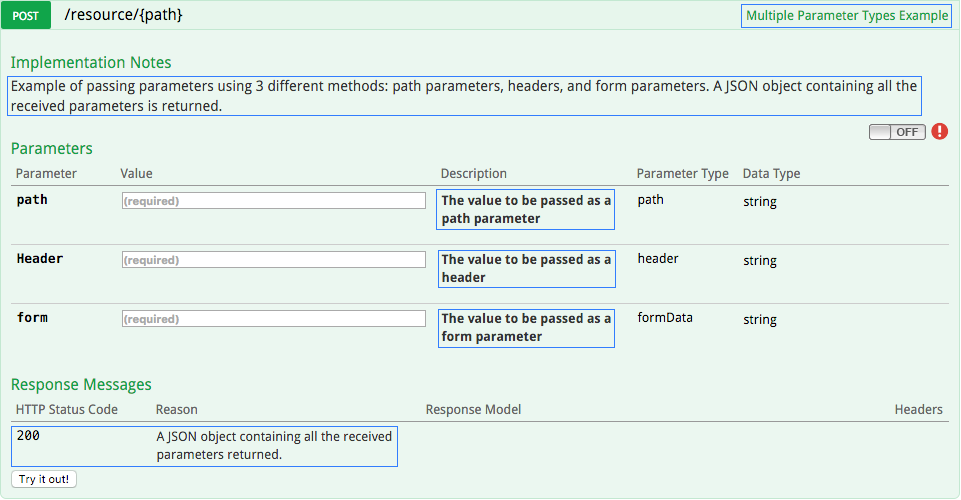The width and height of the screenshot is (961, 500).
Task: Collapse the /resource/{path} operation
Action: pyautogui.click(x=123, y=16)
